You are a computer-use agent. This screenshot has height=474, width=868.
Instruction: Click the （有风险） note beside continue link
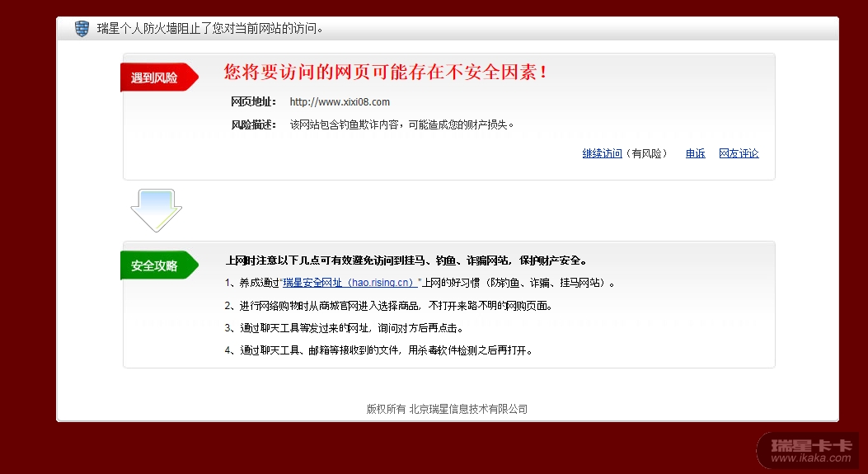(x=646, y=153)
